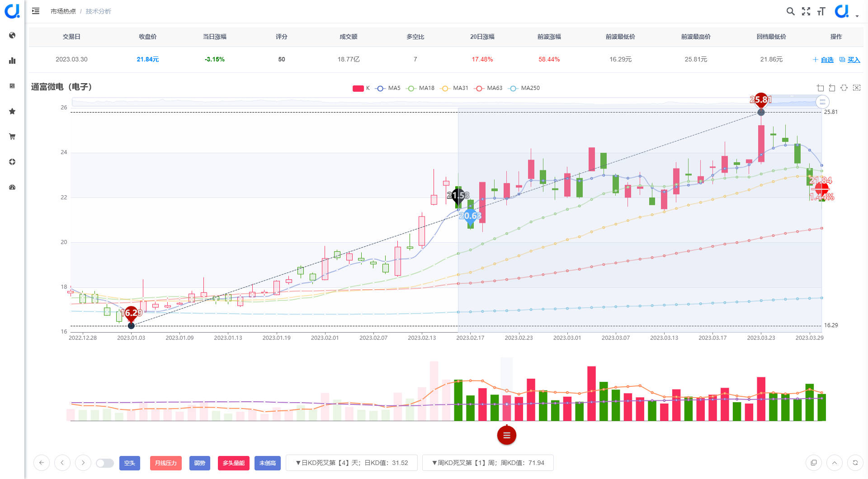Toggle MA31 line in the legend

point(454,88)
